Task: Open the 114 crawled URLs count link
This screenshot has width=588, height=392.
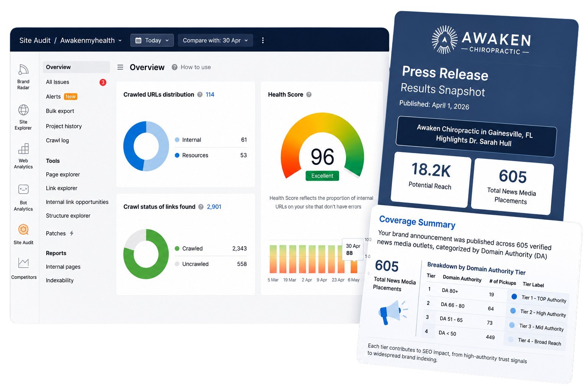Action: click(210, 95)
